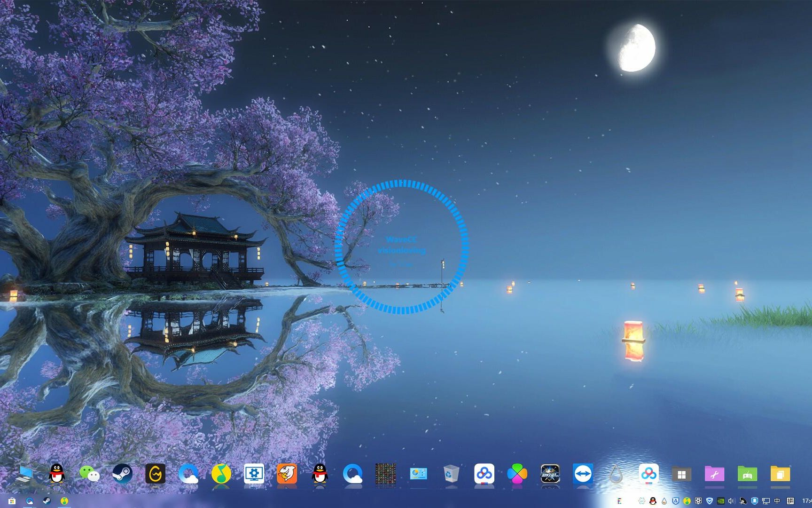Image resolution: width=812 pixels, height=508 pixels.
Task: Open colorful four-leaf clover dock icon
Action: pyautogui.click(x=517, y=474)
